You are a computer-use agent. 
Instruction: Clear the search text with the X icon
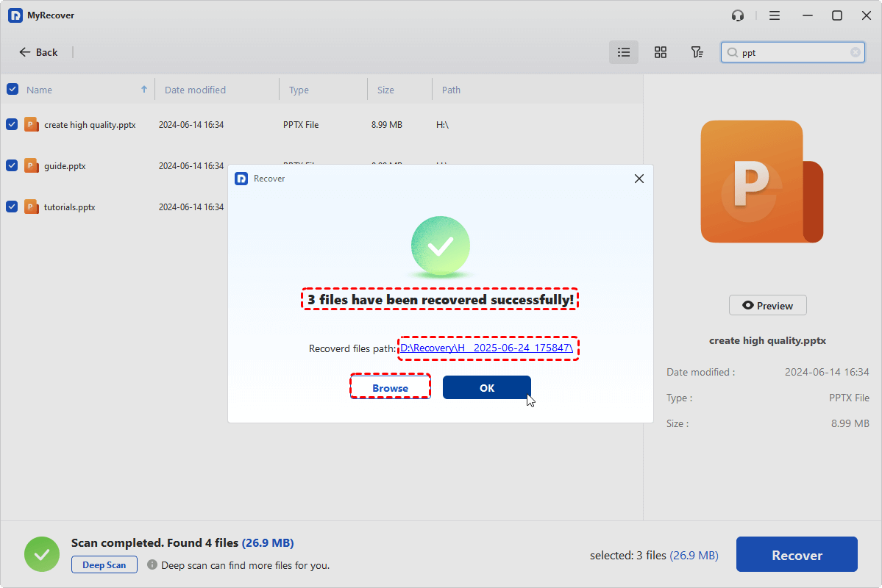click(x=855, y=52)
